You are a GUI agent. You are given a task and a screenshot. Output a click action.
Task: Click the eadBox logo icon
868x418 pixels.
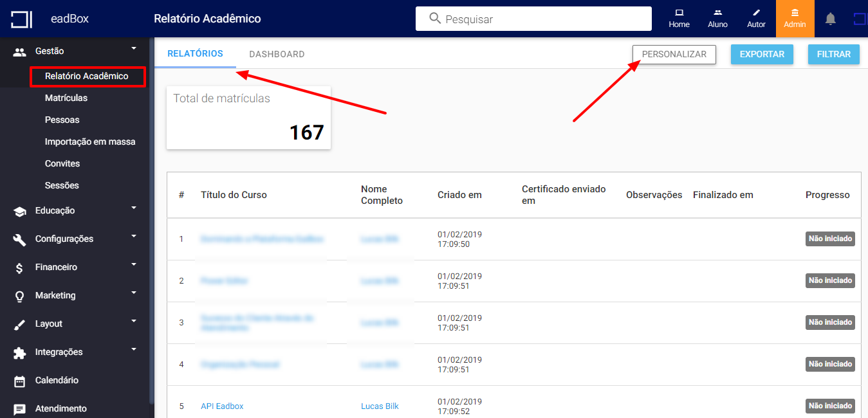(21, 19)
